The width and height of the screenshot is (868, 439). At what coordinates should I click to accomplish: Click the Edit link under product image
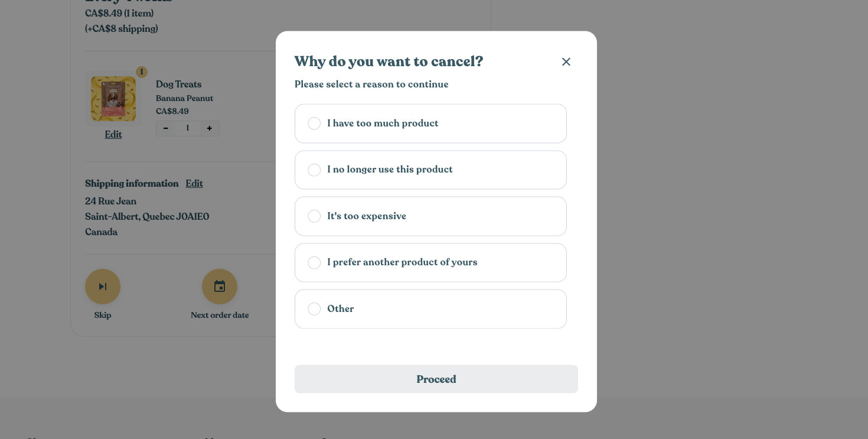(x=113, y=134)
